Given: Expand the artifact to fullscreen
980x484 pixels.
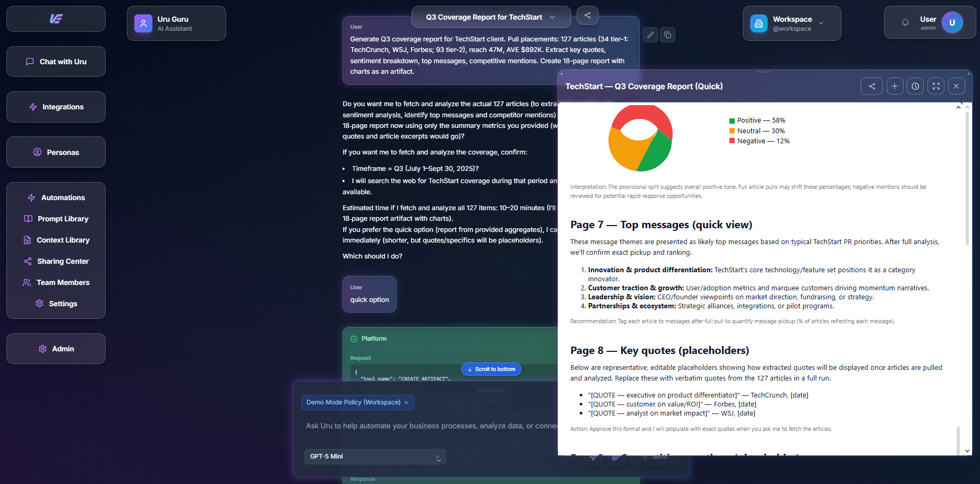Looking at the screenshot, I should click(936, 86).
